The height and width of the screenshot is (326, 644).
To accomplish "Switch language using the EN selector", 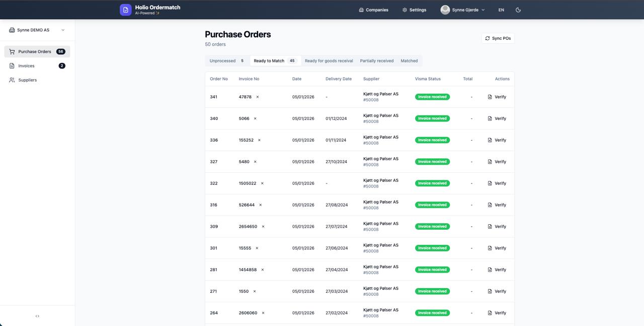I will click(x=501, y=10).
